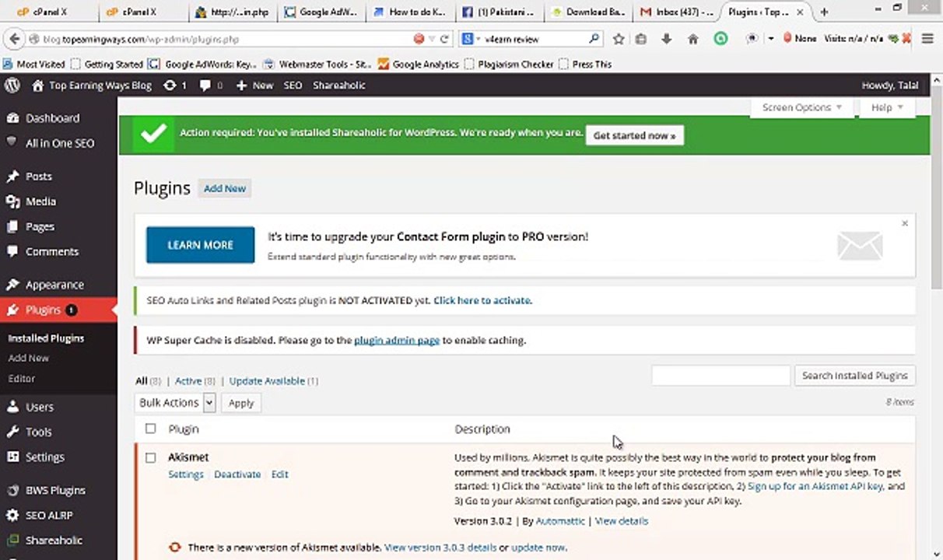Open Add New under Plugins submenu
The height and width of the screenshot is (560, 943).
(x=28, y=358)
